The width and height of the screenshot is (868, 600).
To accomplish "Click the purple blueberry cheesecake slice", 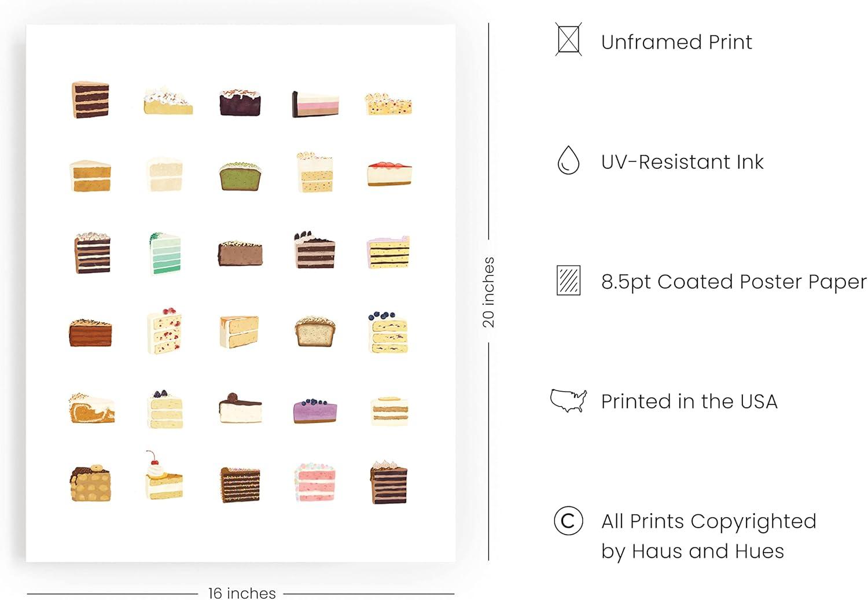I will [315, 410].
